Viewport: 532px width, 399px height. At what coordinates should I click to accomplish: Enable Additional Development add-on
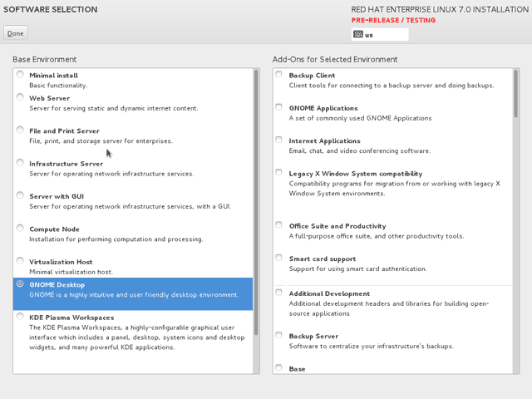(x=278, y=292)
